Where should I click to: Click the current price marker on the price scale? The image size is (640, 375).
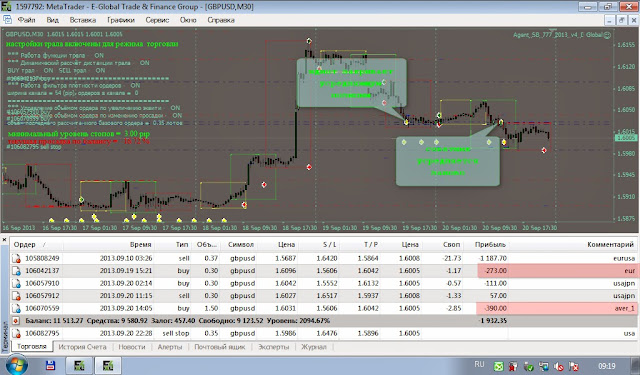coord(626,138)
